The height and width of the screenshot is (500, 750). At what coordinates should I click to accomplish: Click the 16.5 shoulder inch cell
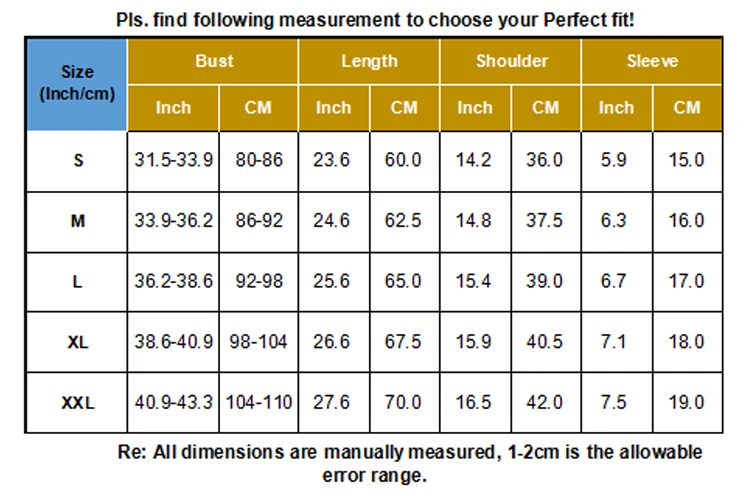click(475, 403)
